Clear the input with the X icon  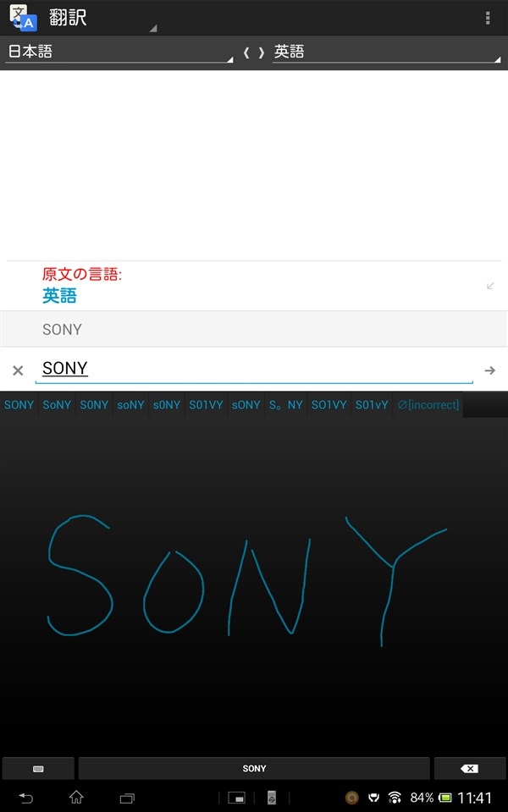click(x=18, y=370)
